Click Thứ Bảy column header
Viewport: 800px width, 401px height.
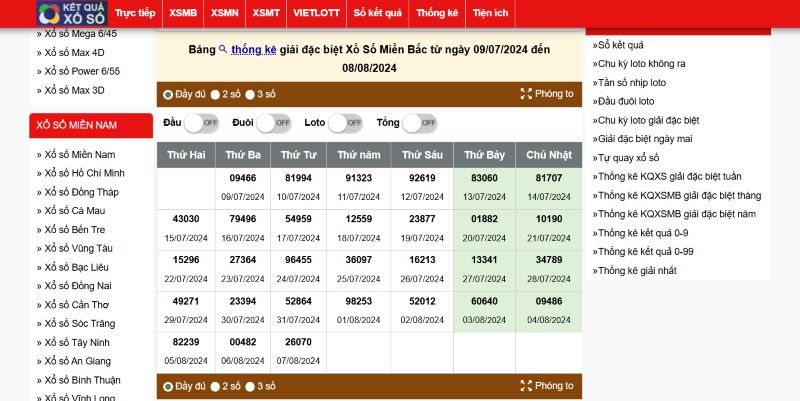tap(484, 155)
